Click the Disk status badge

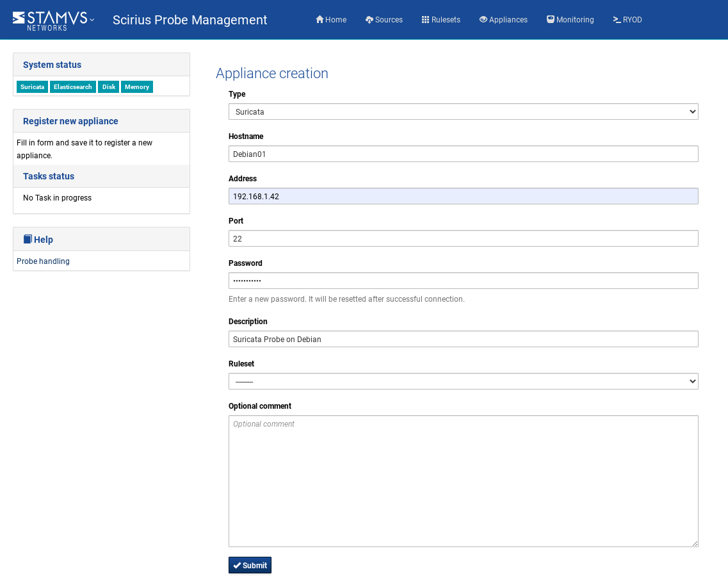pyautogui.click(x=108, y=87)
